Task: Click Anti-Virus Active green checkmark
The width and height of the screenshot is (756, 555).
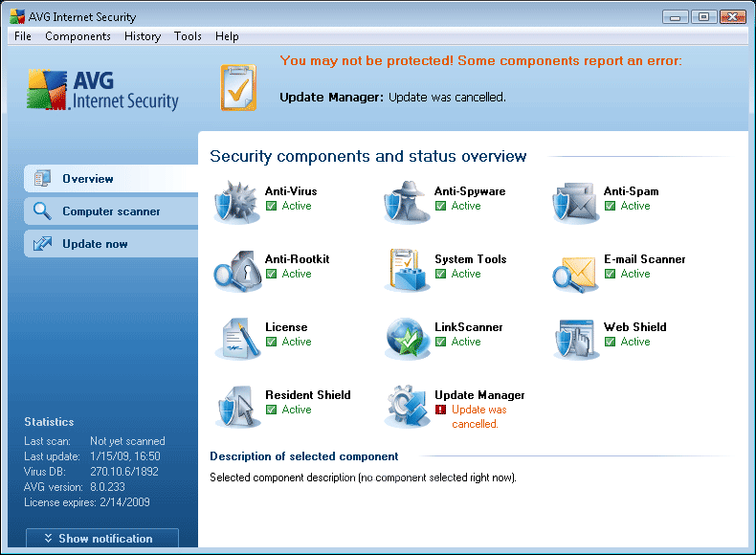Action: [272, 206]
